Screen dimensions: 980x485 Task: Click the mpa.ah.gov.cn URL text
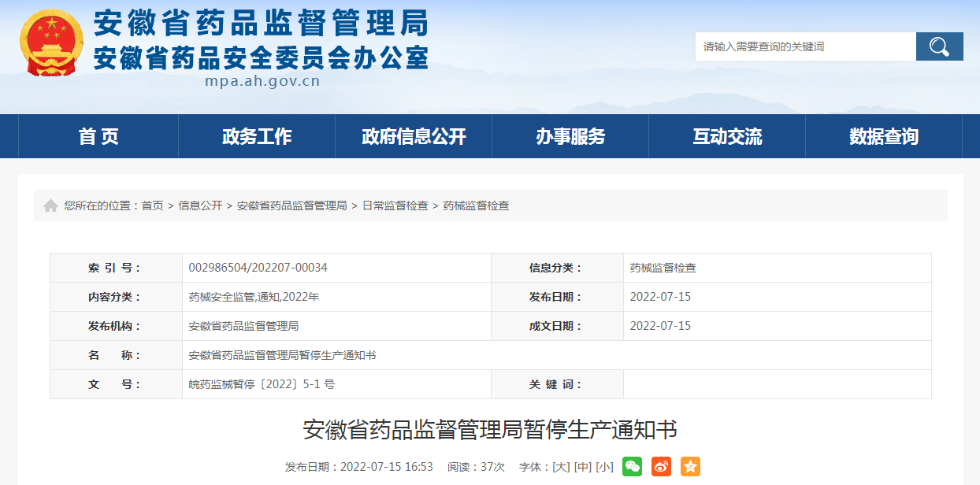point(262,81)
